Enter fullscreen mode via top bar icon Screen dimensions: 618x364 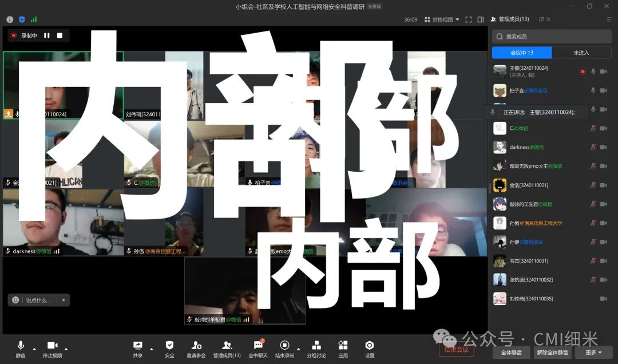pos(468,19)
